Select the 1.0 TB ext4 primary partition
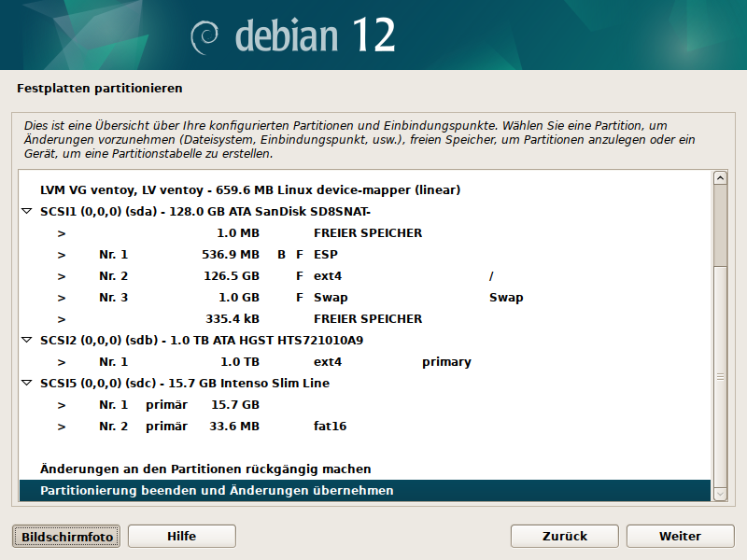The width and height of the screenshot is (747, 560). click(x=365, y=361)
